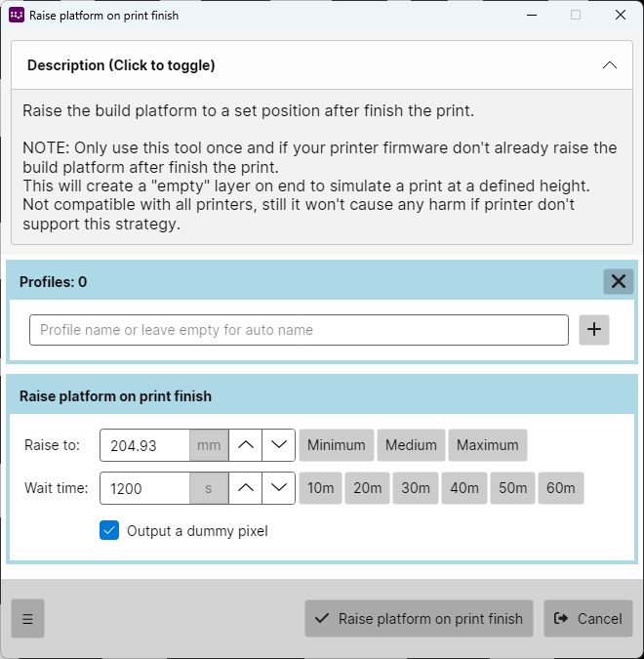Clear profiles with the X icon

[x=619, y=281]
